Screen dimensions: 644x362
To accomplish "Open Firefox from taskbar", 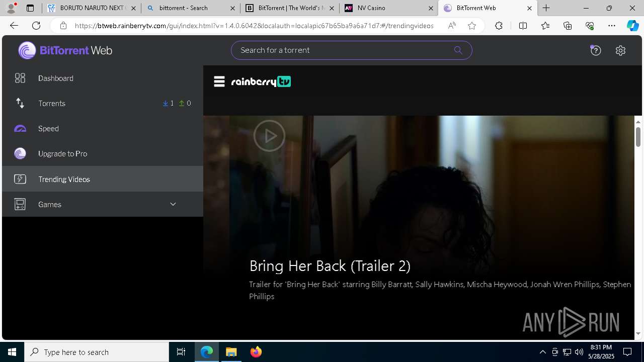I will pyautogui.click(x=256, y=352).
